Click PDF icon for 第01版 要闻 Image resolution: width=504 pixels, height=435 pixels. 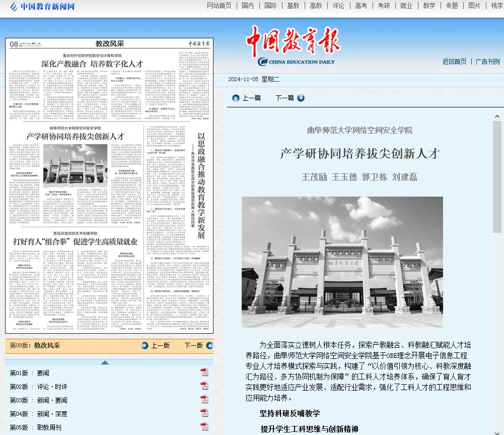(204, 372)
